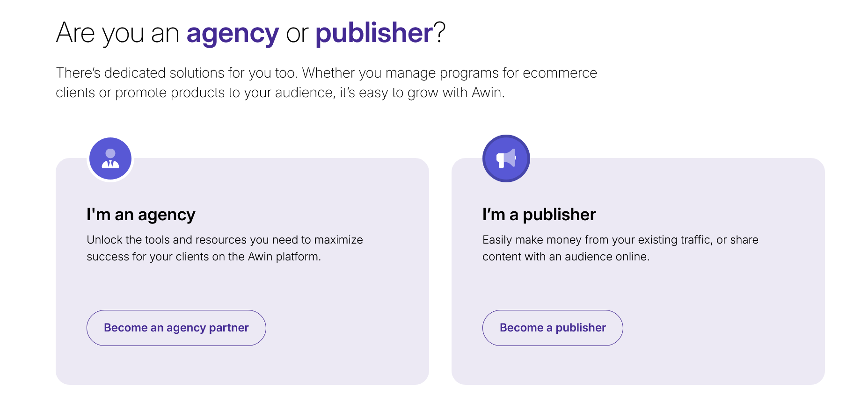The image size is (868, 403).
Task: Click the agency person icon
Action: coord(110,158)
